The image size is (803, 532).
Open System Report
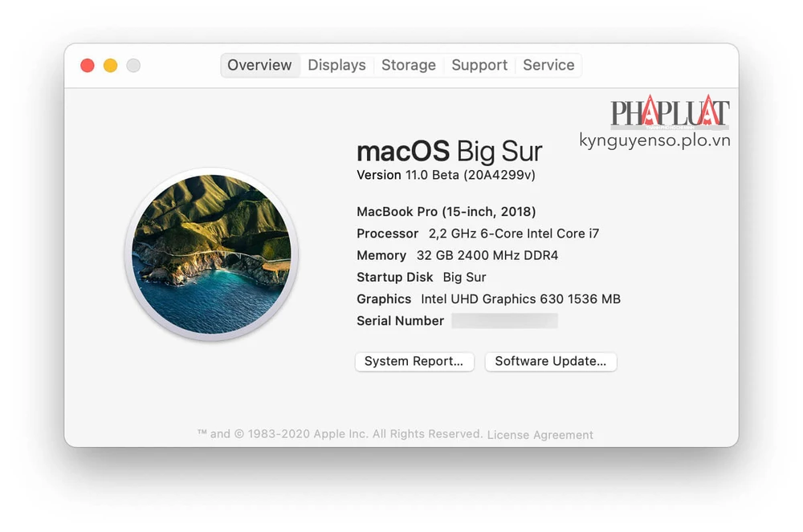(414, 362)
